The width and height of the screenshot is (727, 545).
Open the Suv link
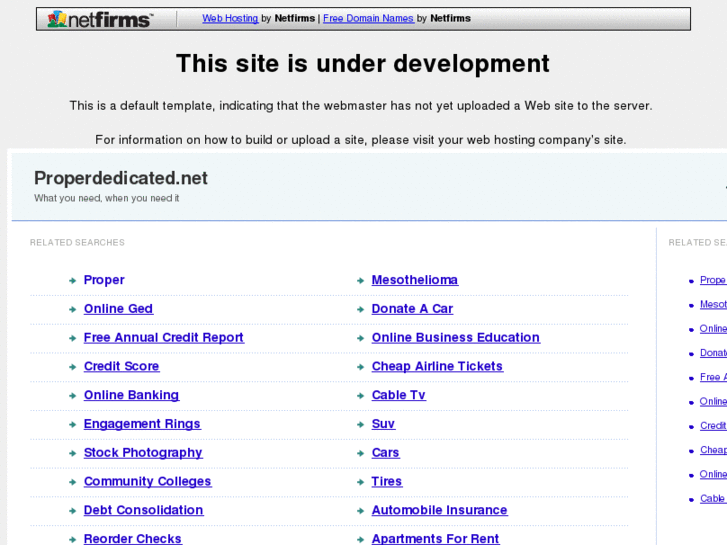click(x=383, y=424)
